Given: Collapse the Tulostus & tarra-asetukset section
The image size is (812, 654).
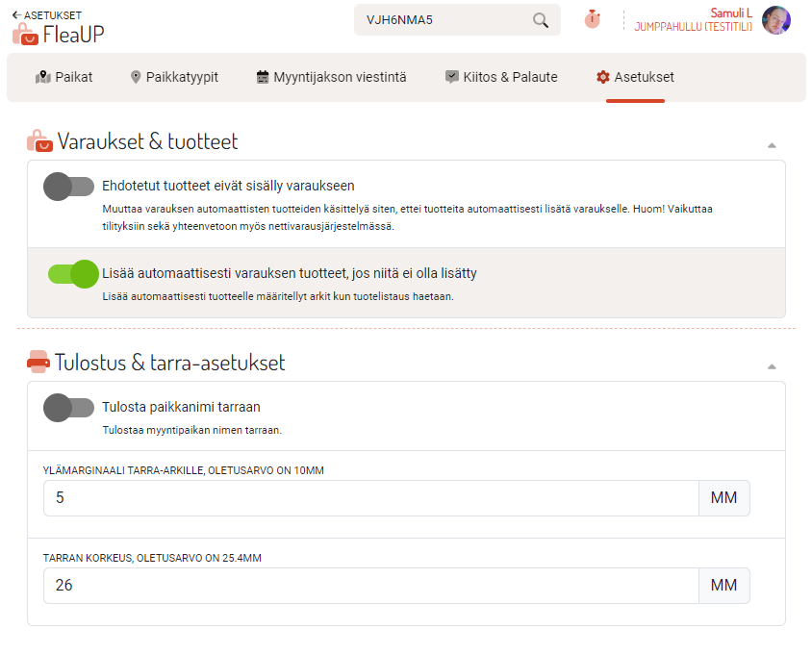Looking at the screenshot, I should [x=771, y=366].
